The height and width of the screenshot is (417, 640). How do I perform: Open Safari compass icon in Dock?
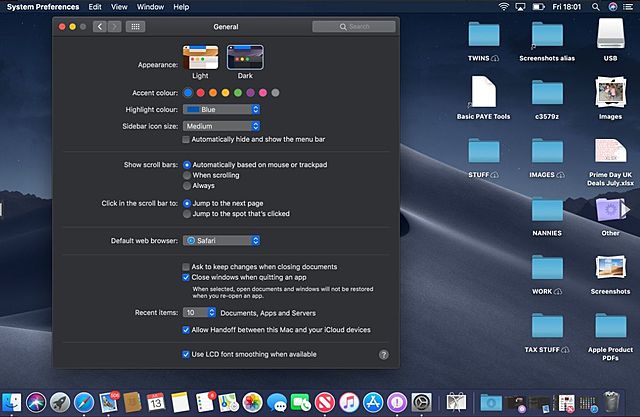84,403
